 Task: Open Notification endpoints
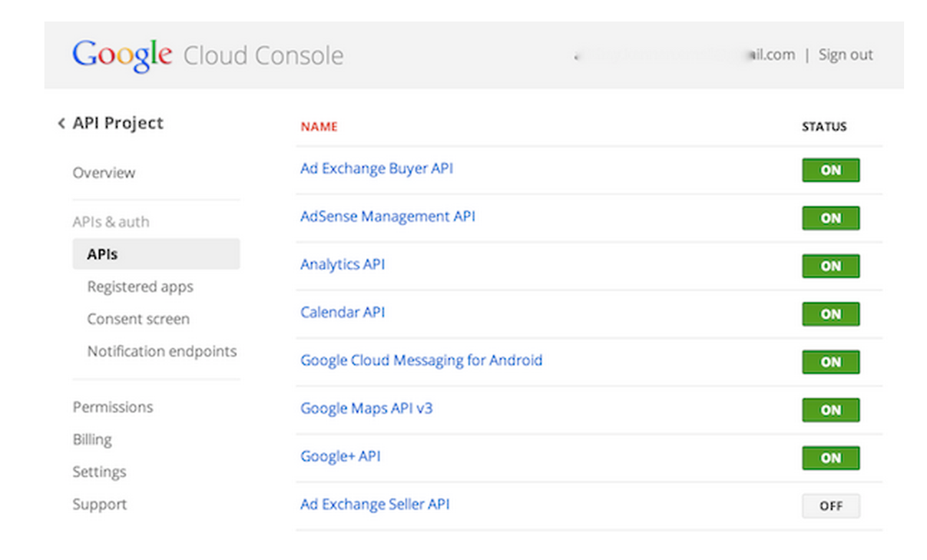point(162,352)
